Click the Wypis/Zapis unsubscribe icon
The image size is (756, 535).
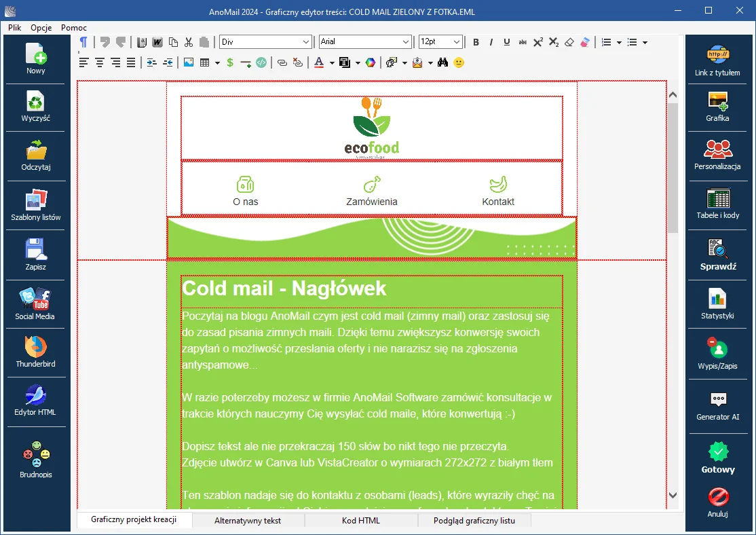[x=717, y=354]
